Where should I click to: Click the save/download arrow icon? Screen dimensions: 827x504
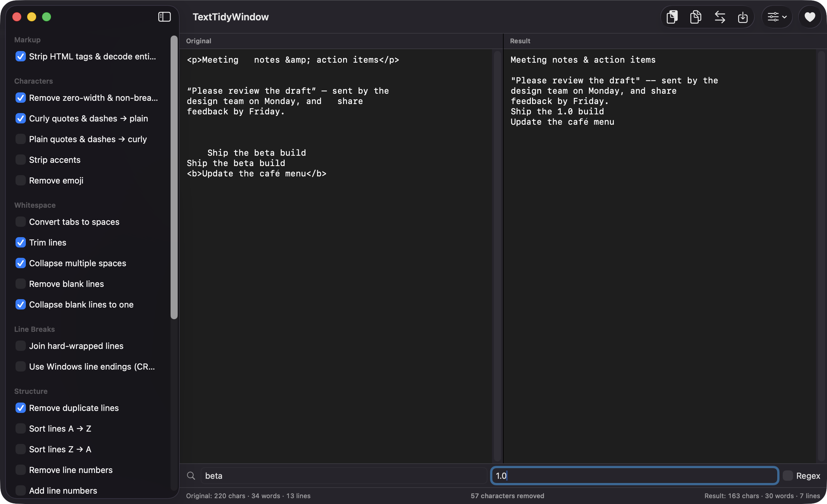point(743,17)
